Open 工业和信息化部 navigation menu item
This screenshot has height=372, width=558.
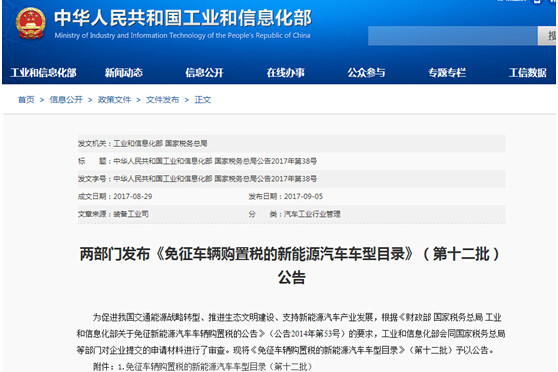click(x=43, y=73)
